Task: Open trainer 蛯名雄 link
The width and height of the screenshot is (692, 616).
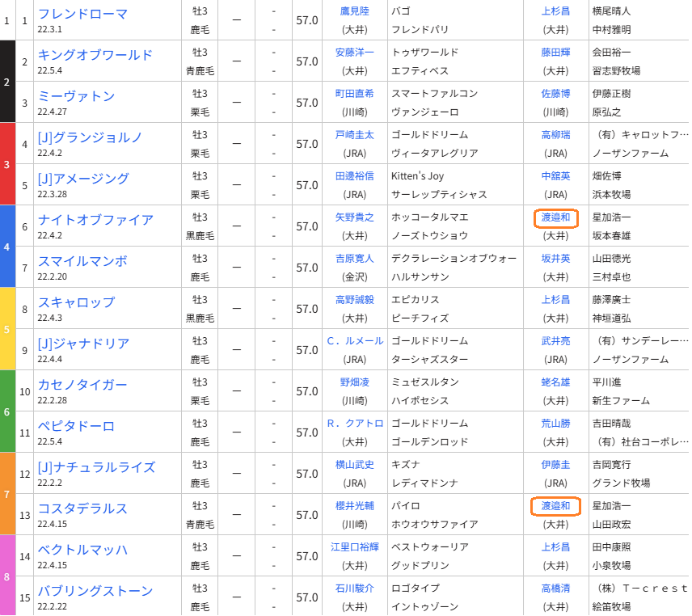Action: pyautogui.click(x=555, y=382)
